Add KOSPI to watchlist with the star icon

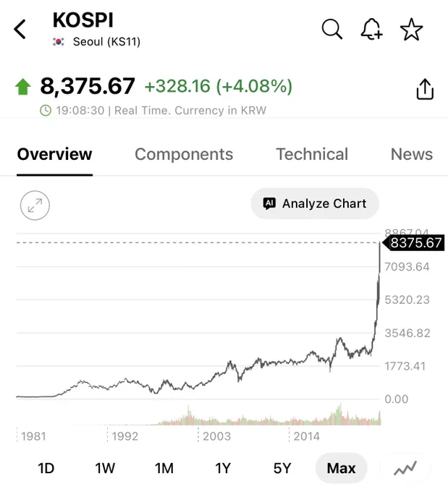pos(411,29)
